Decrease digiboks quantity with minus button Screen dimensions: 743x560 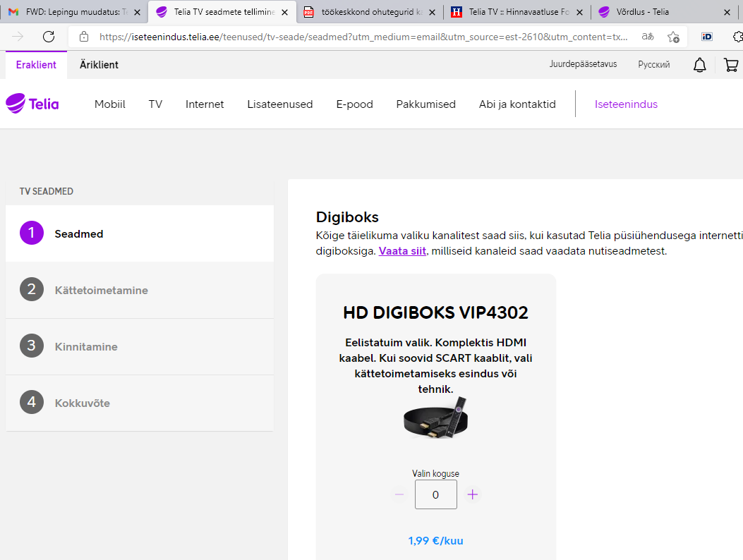[399, 494]
